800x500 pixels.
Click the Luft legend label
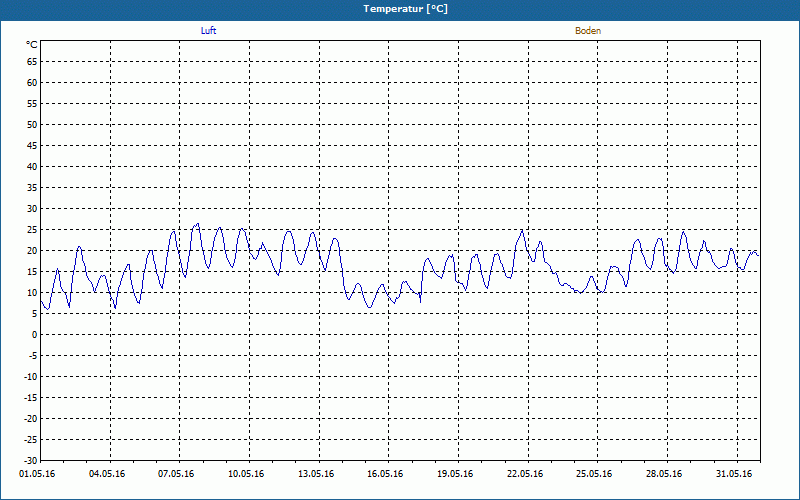209,31
